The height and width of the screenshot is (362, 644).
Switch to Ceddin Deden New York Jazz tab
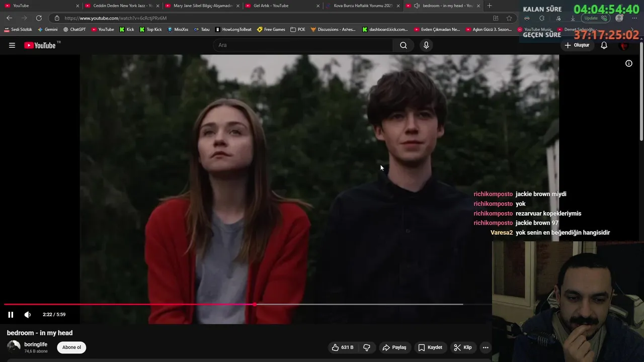122,6
